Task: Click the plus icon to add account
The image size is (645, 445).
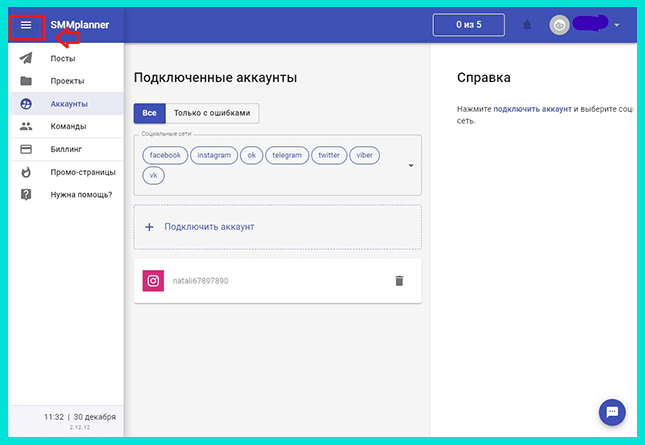Action: [x=149, y=227]
